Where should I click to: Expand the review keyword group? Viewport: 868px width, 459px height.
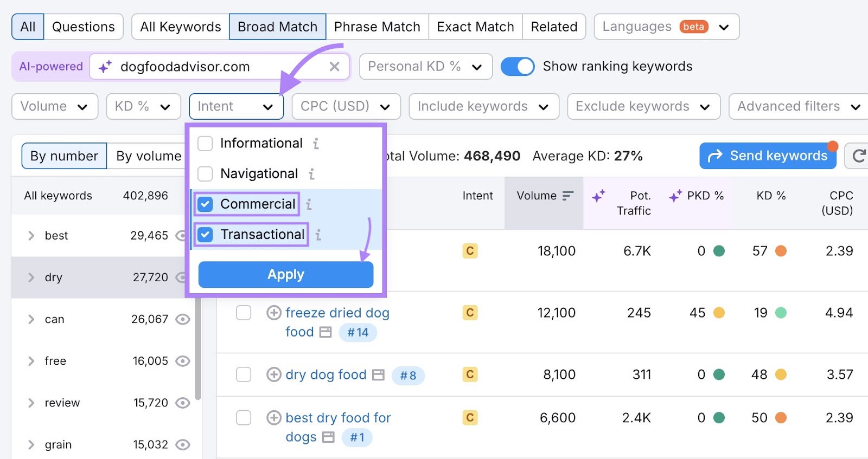point(31,403)
